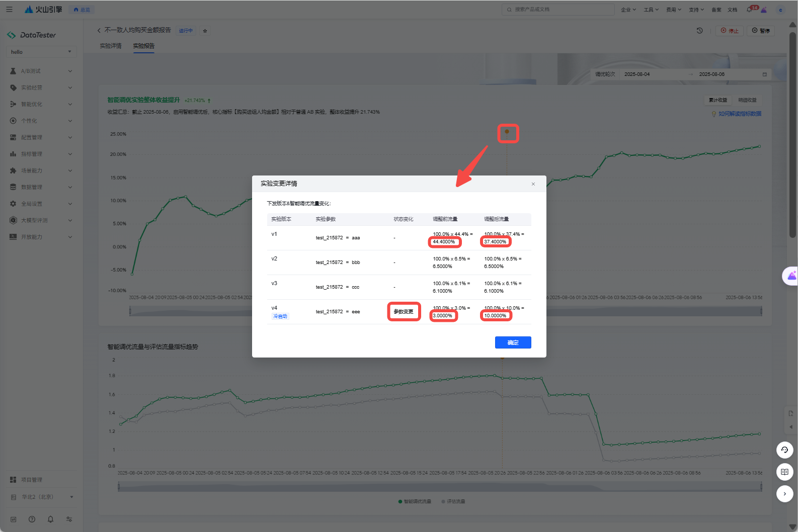The height and width of the screenshot is (532, 798).
Task: Favorite the report with star icon
Action: pos(205,31)
